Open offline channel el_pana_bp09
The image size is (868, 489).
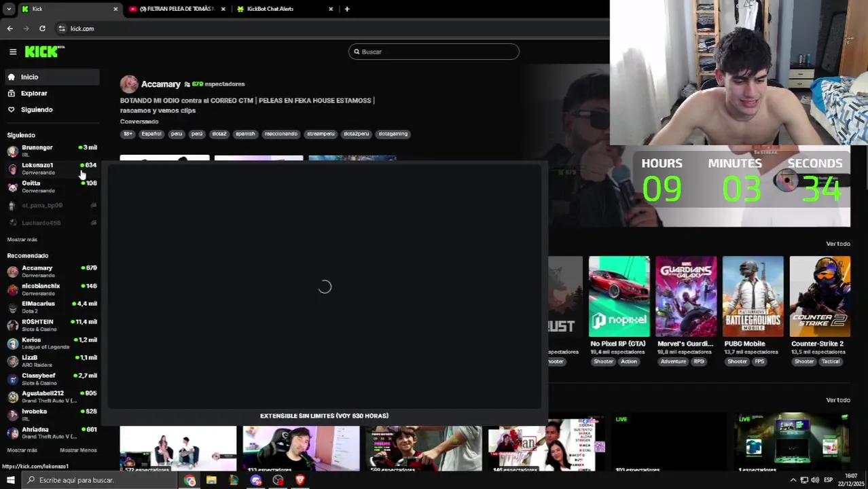click(x=52, y=205)
